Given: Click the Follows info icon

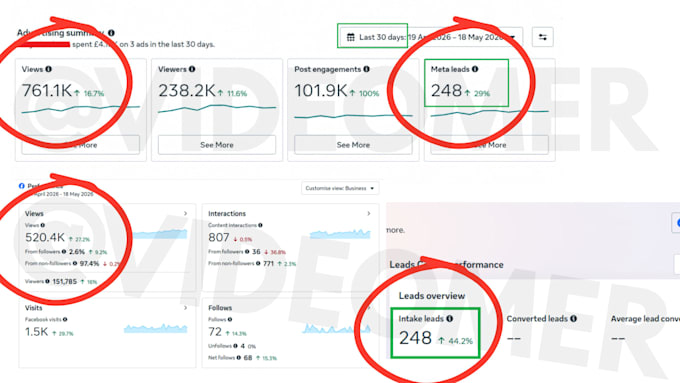Looking at the screenshot, I should [x=230, y=319].
